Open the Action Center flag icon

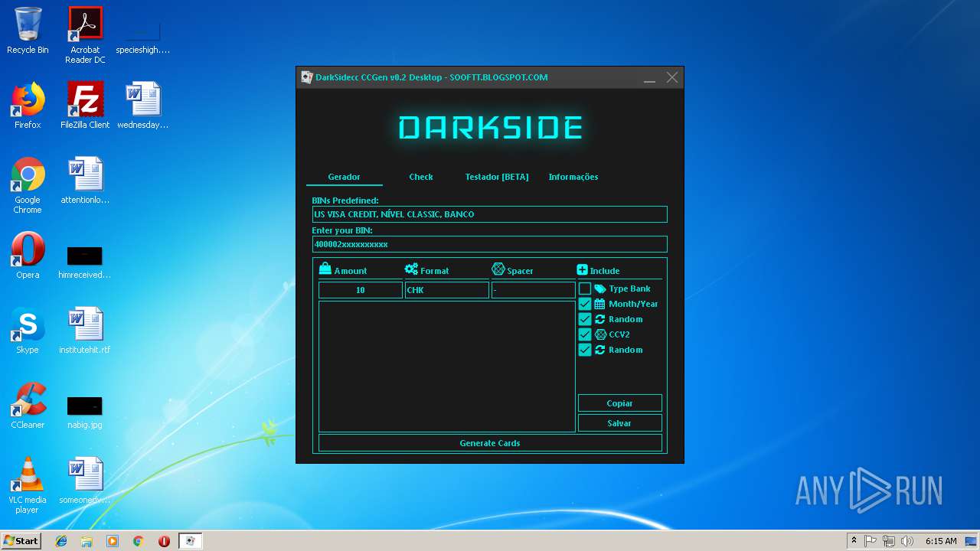click(871, 541)
